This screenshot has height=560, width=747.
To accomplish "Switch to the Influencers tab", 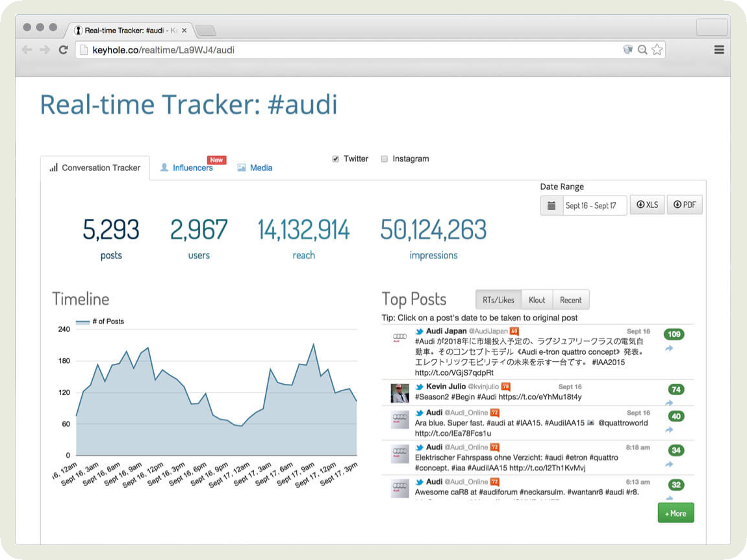I will (192, 168).
